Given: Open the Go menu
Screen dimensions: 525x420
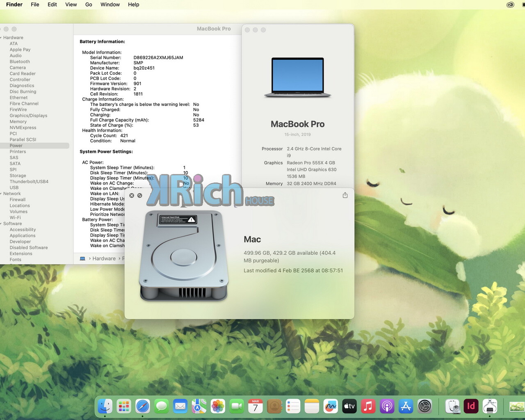Looking at the screenshot, I should (89, 5).
